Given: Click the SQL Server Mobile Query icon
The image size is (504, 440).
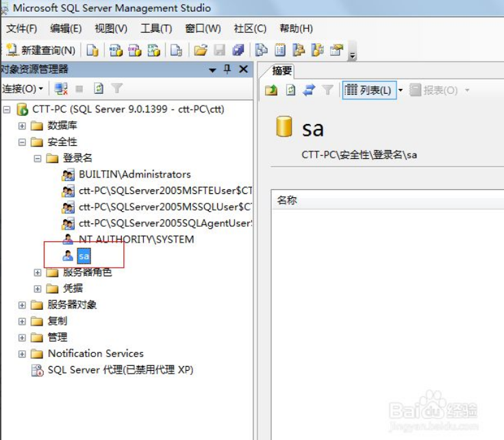Looking at the screenshot, I should (x=176, y=50).
